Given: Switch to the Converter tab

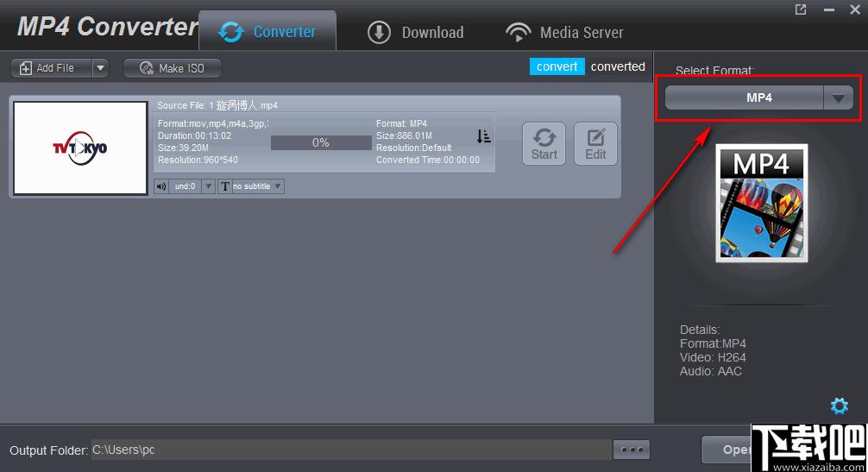Looking at the screenshot, I should 267,32.
